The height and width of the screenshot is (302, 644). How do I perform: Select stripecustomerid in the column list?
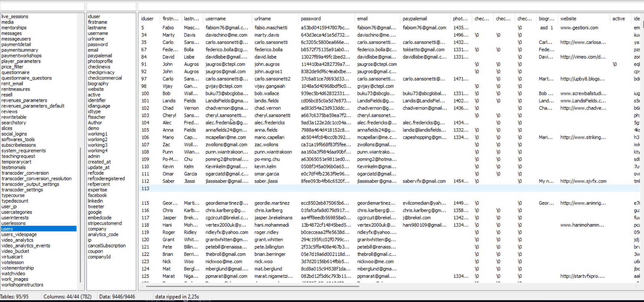(105, 223)
